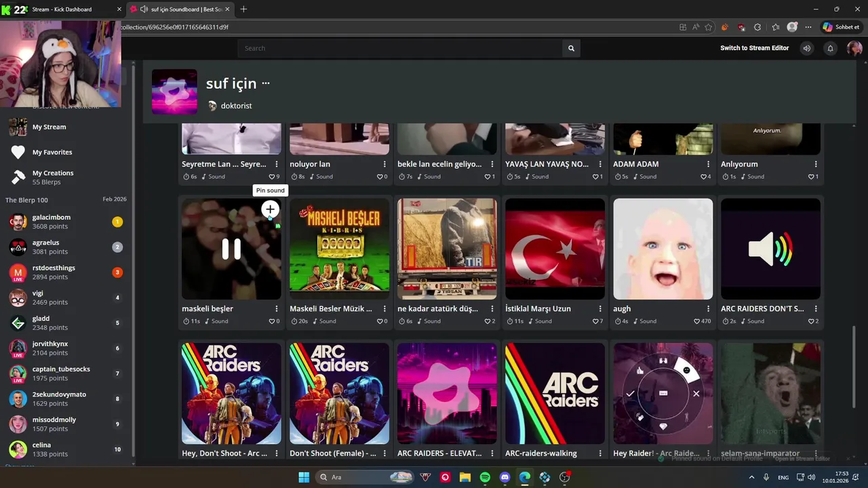Open options menu for YAVAŞ LAN YAVAŞ sound

tap(600, 164)
